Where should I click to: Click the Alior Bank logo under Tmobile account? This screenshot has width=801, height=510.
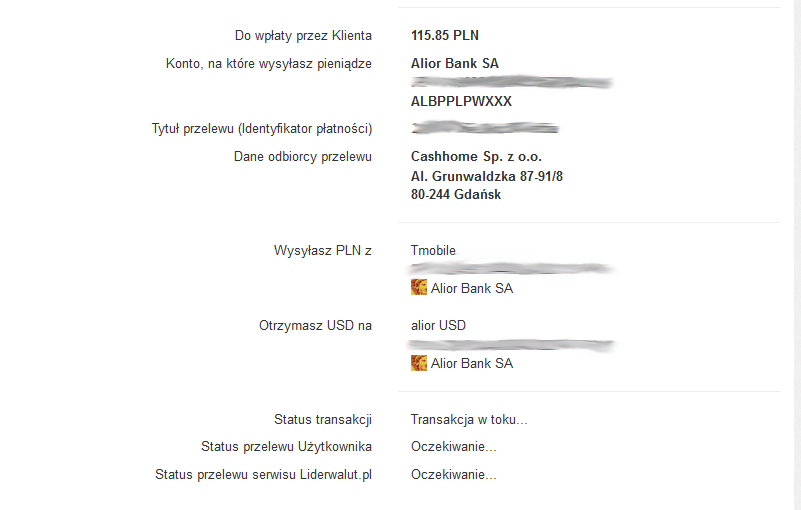[419, 287]
